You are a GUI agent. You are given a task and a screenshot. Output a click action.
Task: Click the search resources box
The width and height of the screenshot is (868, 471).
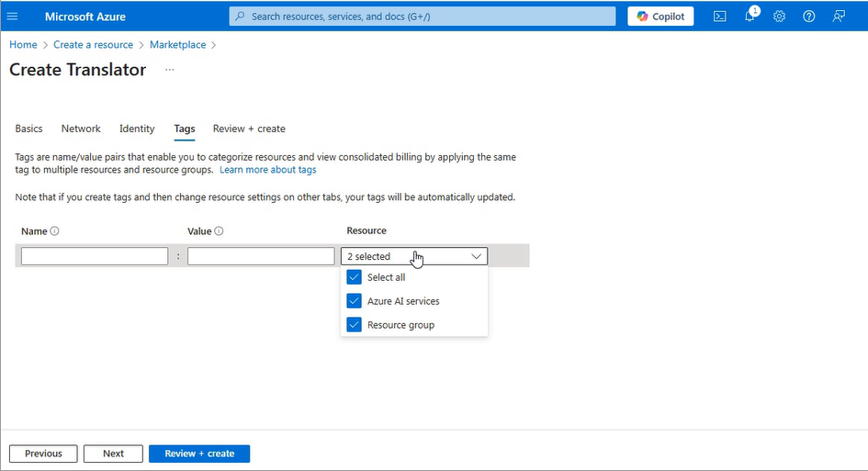423,17
